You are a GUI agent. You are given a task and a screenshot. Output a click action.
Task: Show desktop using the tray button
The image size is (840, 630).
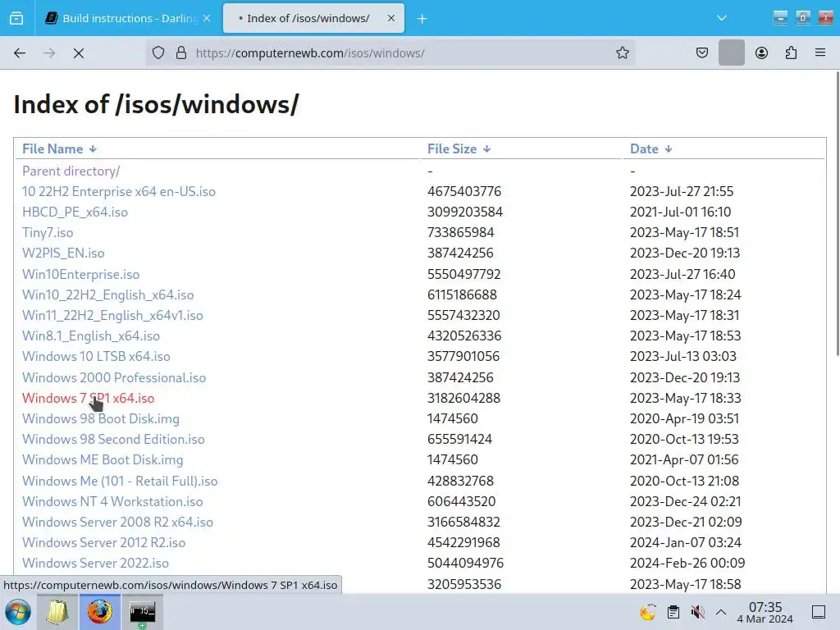(x=819, y=611)
